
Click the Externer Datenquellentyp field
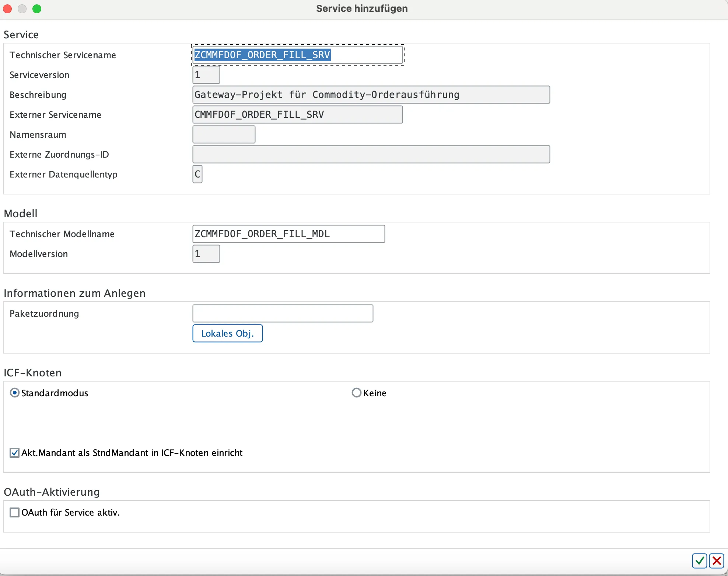click(x=197, y=174)
